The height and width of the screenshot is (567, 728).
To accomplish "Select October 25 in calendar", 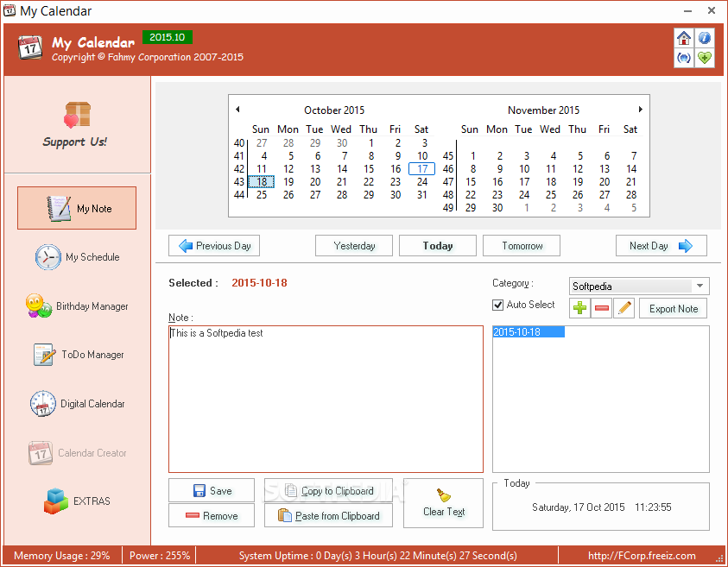I will (x=262, y=195).
